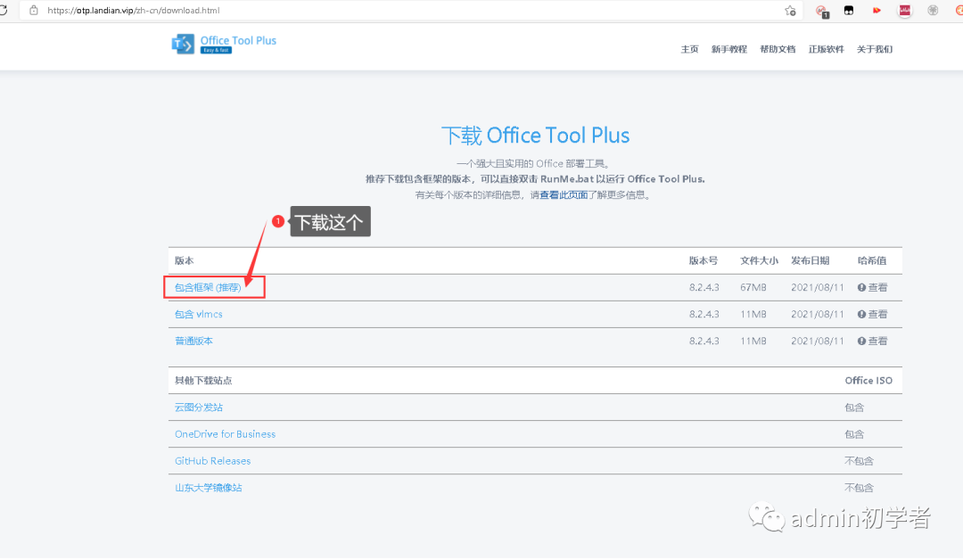
Task: Click 不包含 in the 山东大学镜像站 row
Action: pos(859,488)
